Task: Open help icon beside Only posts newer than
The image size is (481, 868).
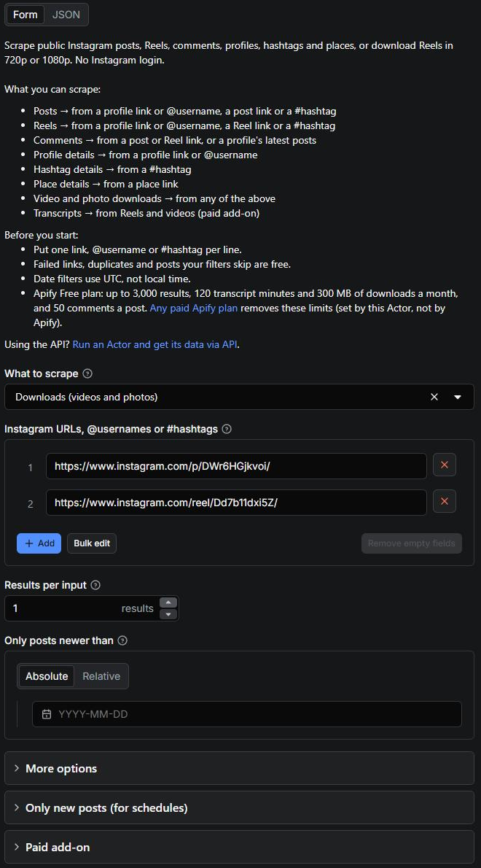Action: (x=122, y=640)
